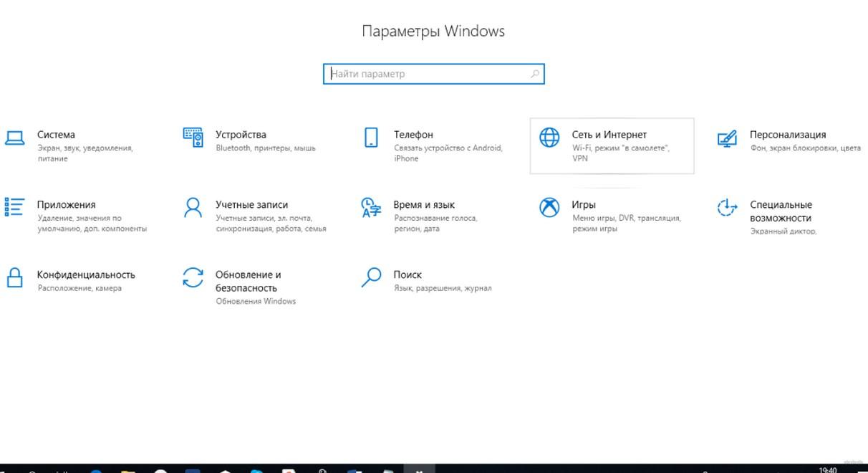This screenshot has width=868, height=473.
Task: Click the description 'Язык, разрешения, журнал'
Action: [443, 289]
